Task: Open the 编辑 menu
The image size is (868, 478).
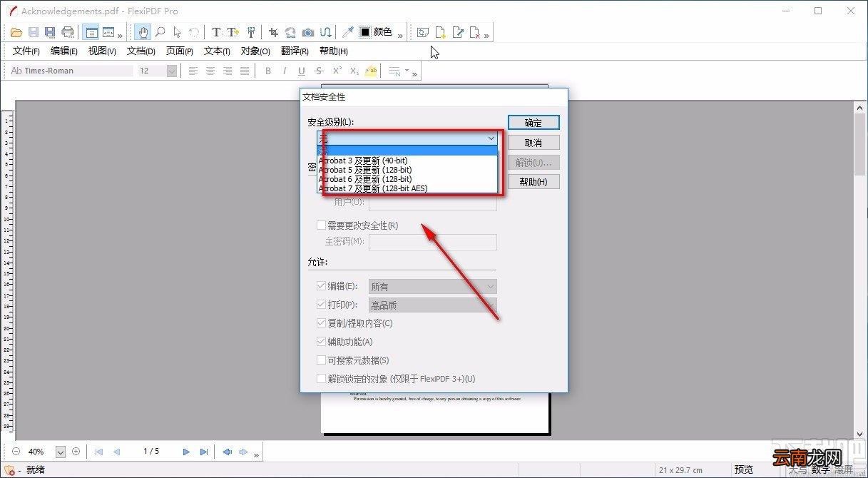Action: click(64, 51)
